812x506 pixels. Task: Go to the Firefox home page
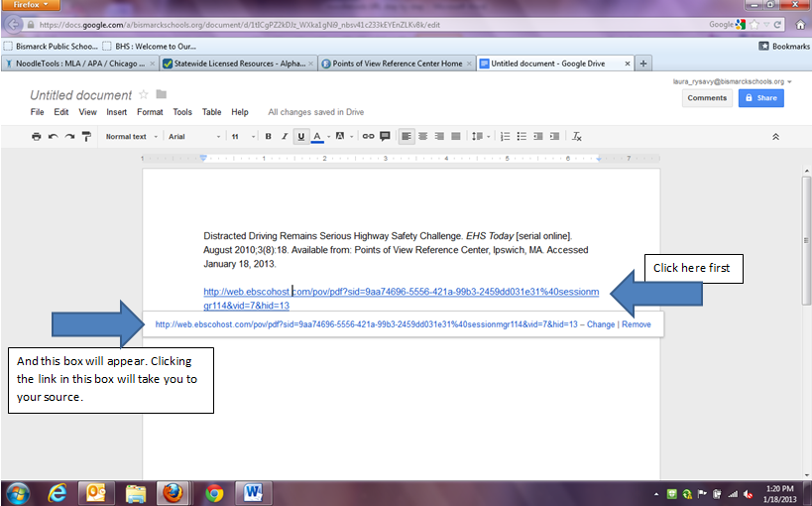[x=800, y=25]
